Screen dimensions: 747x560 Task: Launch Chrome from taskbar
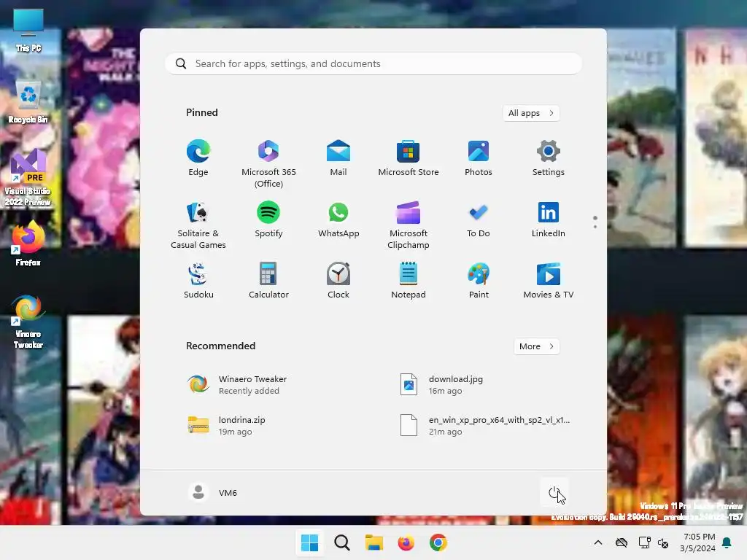coord(438,542)
